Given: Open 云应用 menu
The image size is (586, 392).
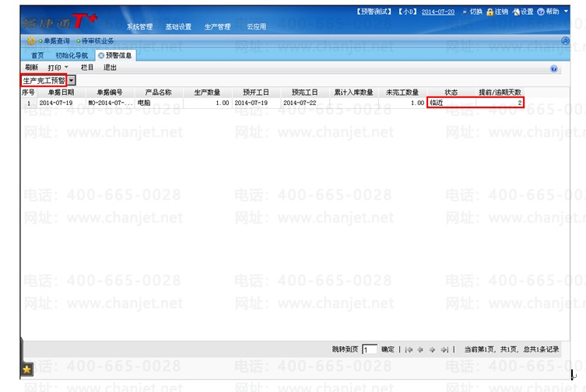Looking at the screenshot, I should (x=256, y=27).
